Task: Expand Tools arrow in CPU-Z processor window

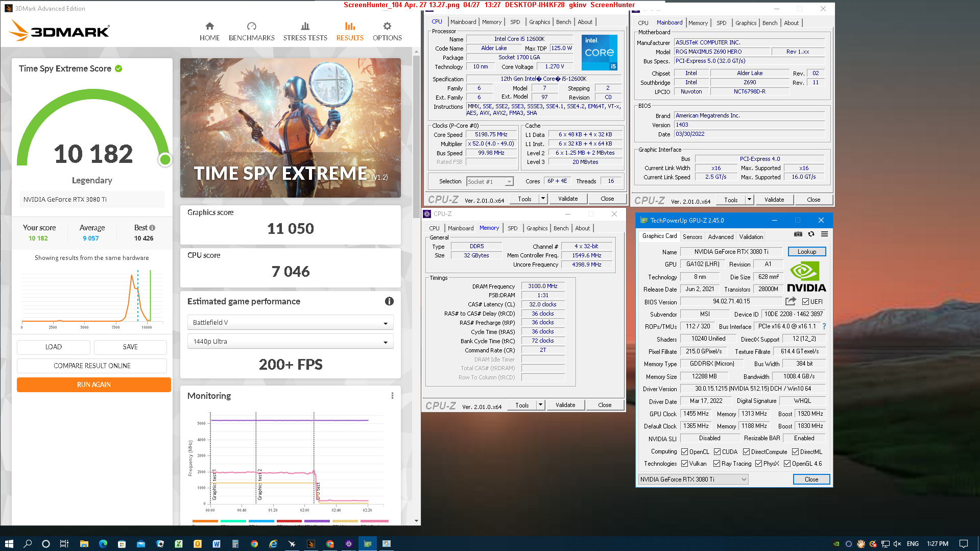Action: pyautogui.click(x=543, y=199)
